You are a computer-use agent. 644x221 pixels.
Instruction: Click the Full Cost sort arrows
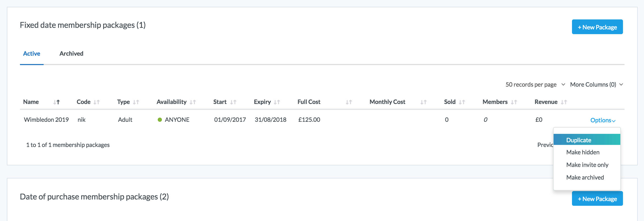tap(349, 102)
